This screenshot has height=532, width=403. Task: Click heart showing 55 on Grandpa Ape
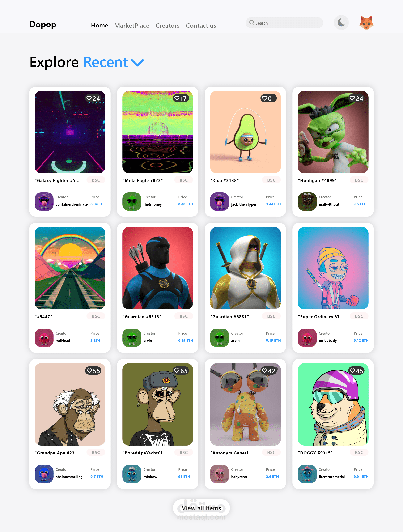point(89,371)
